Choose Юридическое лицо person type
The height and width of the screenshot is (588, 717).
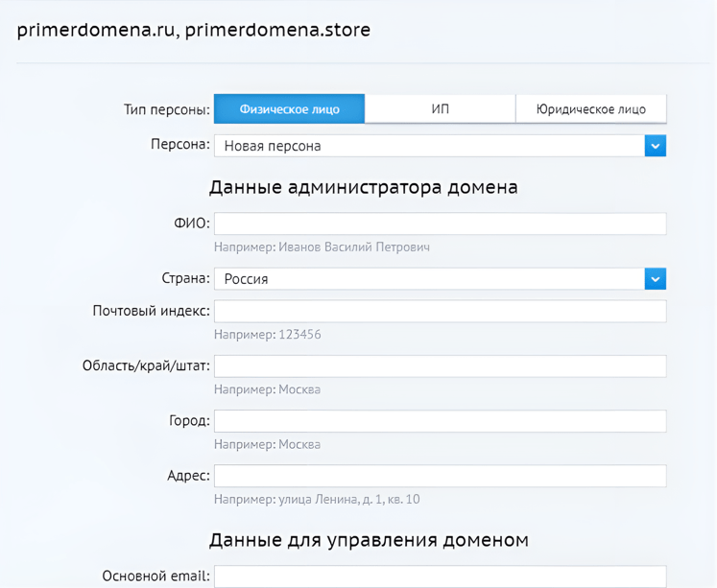(x=591, y=109)
